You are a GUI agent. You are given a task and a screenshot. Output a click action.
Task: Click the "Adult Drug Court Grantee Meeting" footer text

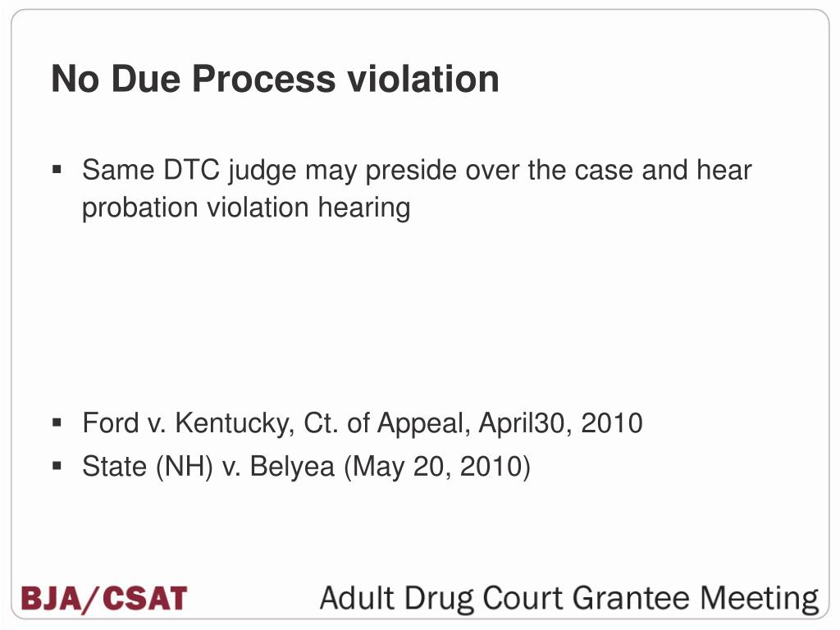568,598
